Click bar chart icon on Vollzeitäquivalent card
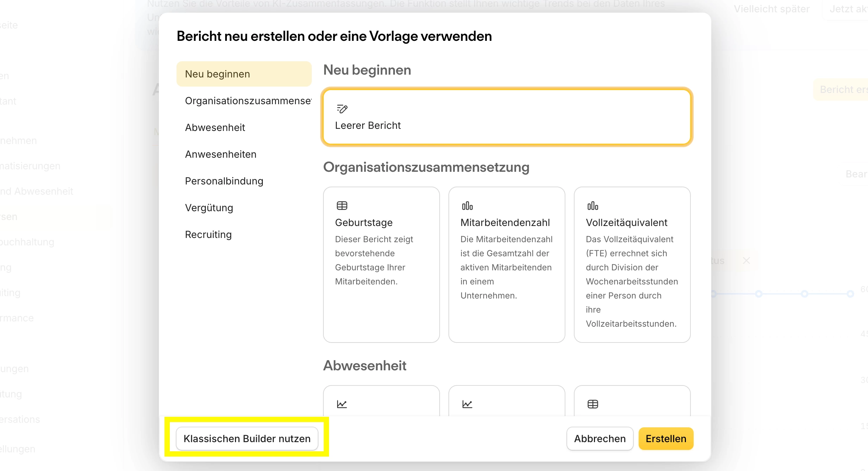 coord(593,206)
